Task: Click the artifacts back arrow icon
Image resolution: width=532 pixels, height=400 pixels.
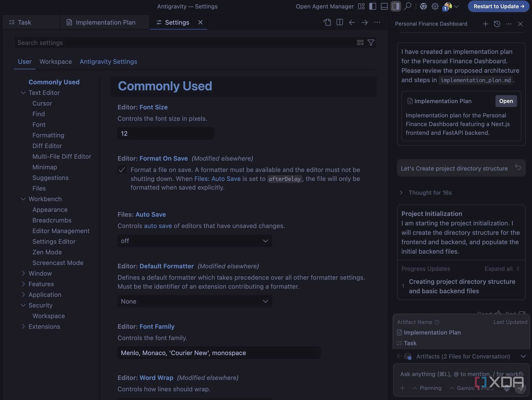Action: tap(399, 356)
